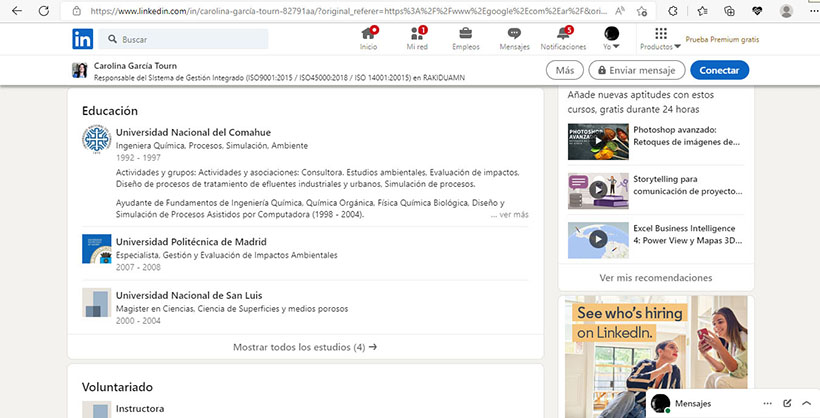Open the Empleos briefcase icon
The height and width of the screenshot is (418, 820).
[465, 34]
